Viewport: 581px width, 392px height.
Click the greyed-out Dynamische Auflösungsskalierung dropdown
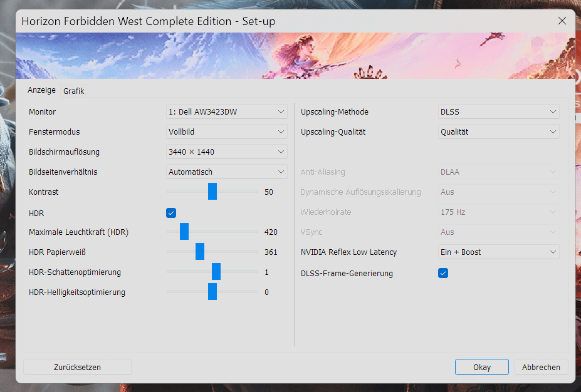point(498,192)
